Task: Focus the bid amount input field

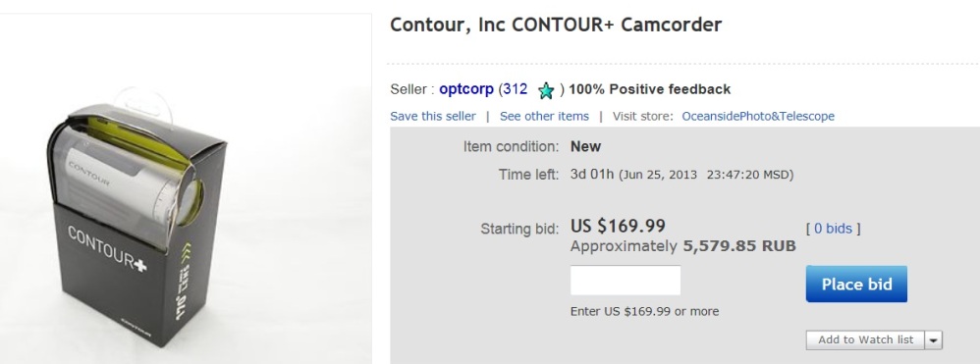Action: [x=625, y=281]
